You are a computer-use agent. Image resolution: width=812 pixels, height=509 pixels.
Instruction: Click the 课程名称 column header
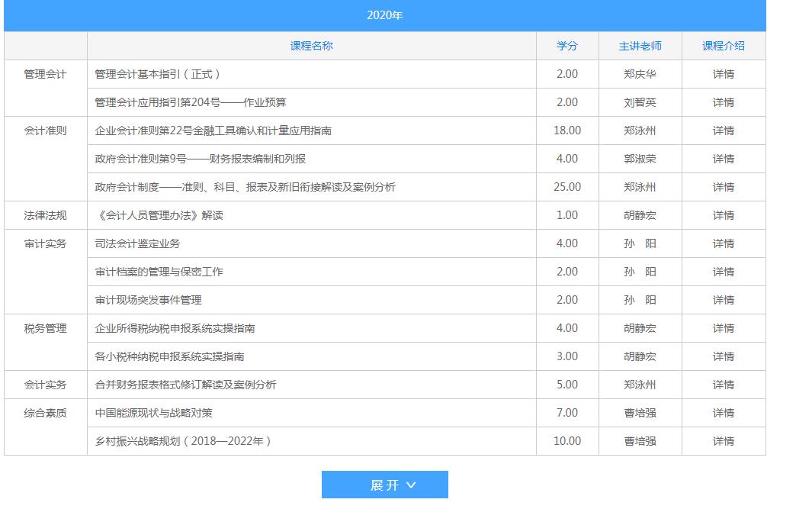[311, 46]
